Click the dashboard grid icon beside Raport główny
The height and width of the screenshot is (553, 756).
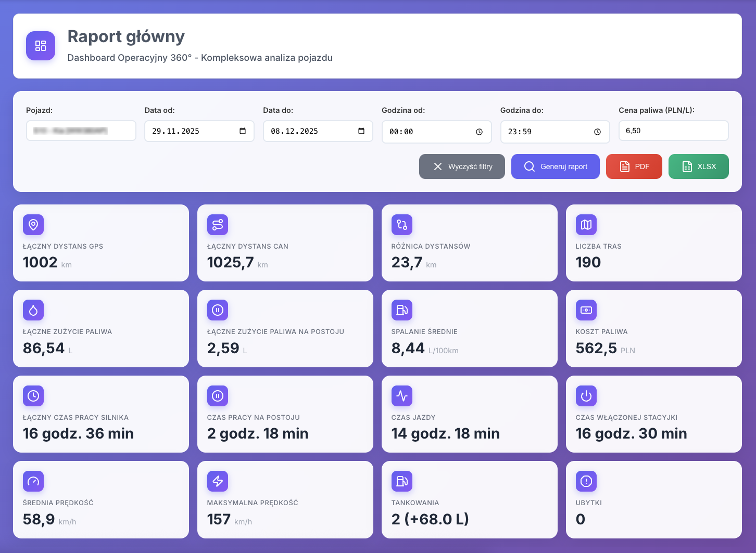click(41, 46)
